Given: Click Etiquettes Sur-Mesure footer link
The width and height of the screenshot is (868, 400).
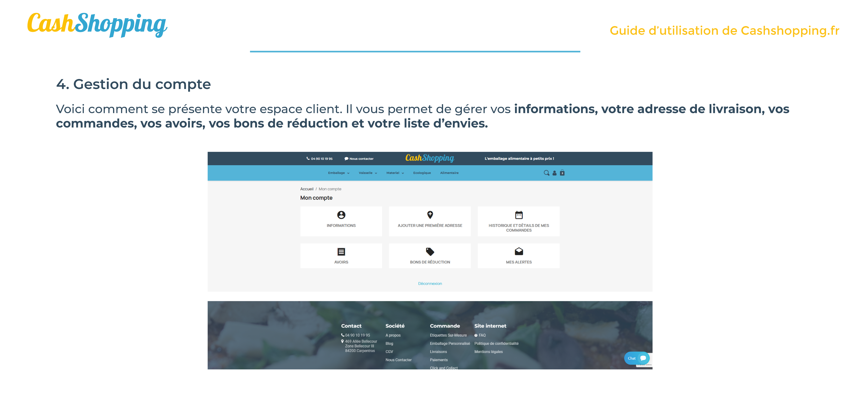Looking at the screenshot, I should pos(448,335).
